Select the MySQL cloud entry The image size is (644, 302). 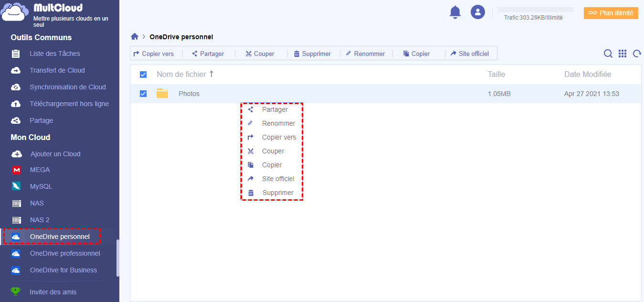[x=41, y=186]
